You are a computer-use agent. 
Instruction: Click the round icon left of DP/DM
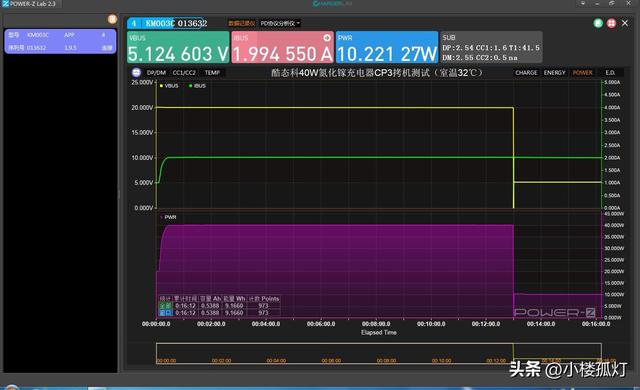136,73
